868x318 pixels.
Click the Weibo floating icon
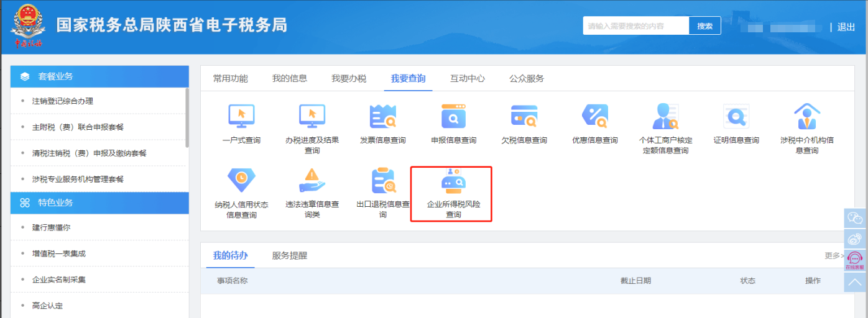856,238
